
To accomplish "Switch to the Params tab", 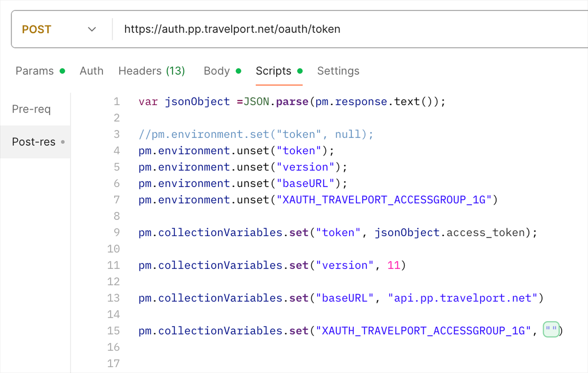I will click(x=40, y=71).
